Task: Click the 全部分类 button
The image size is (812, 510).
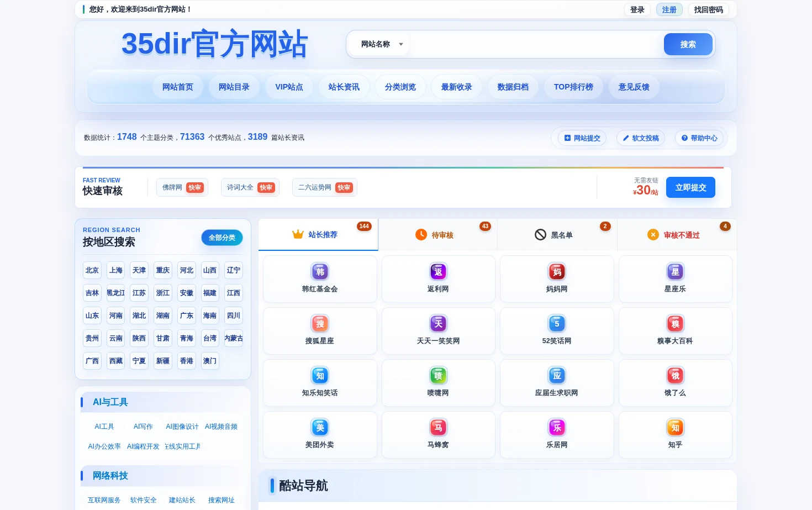Action: [222, 238]
